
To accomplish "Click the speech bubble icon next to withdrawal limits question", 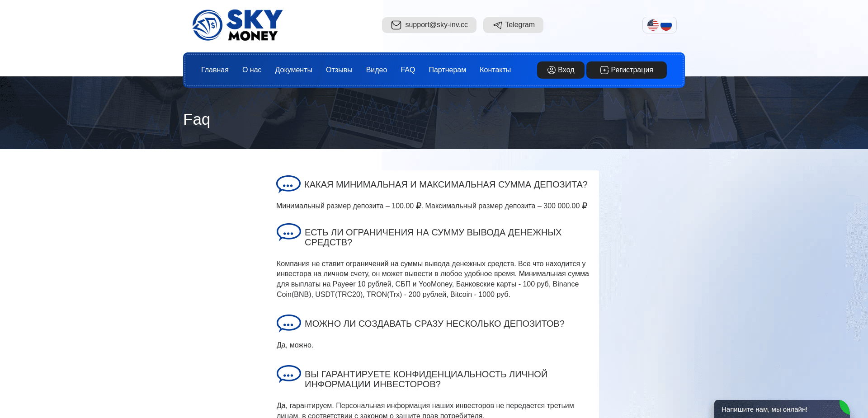I will [x=288, y=232].
